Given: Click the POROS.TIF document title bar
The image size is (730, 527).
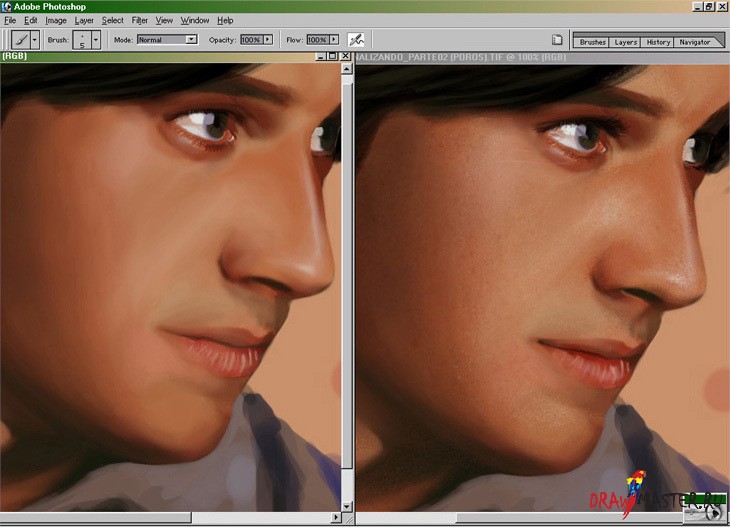Looking at the screenshot, I should click(x=542, y=57).
